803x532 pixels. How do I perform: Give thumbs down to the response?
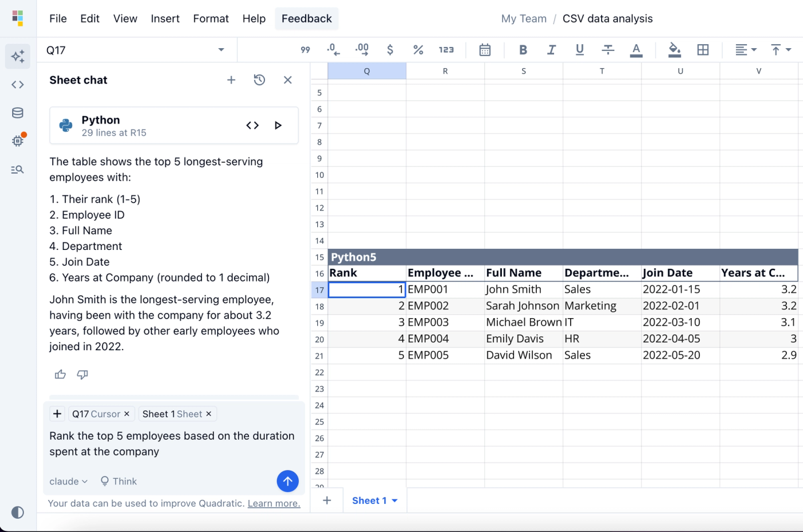pyautogui.click(x=83, y=374)
